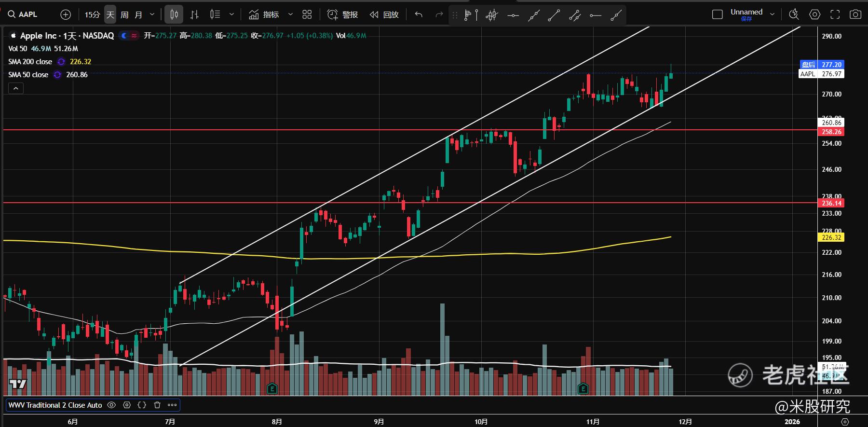Click the yellow 226.32 SMA price label
The image size is (868, 427).
click(831, 237)
